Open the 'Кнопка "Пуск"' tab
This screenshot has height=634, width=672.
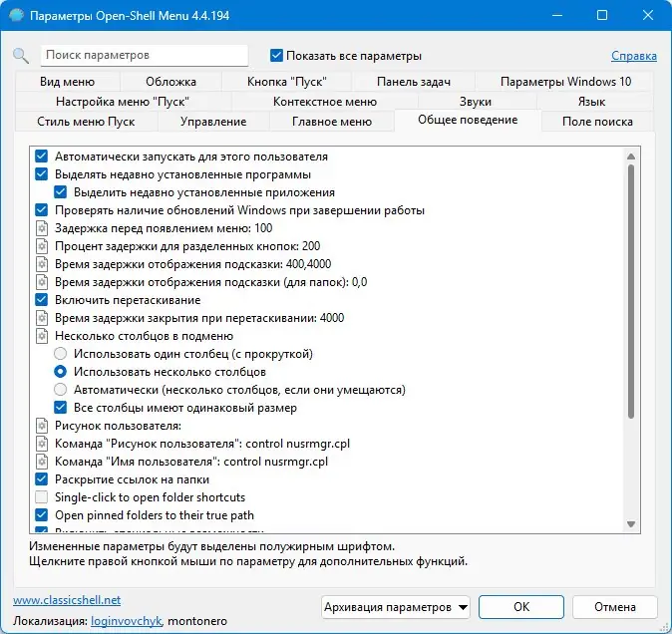click(287, 82)
